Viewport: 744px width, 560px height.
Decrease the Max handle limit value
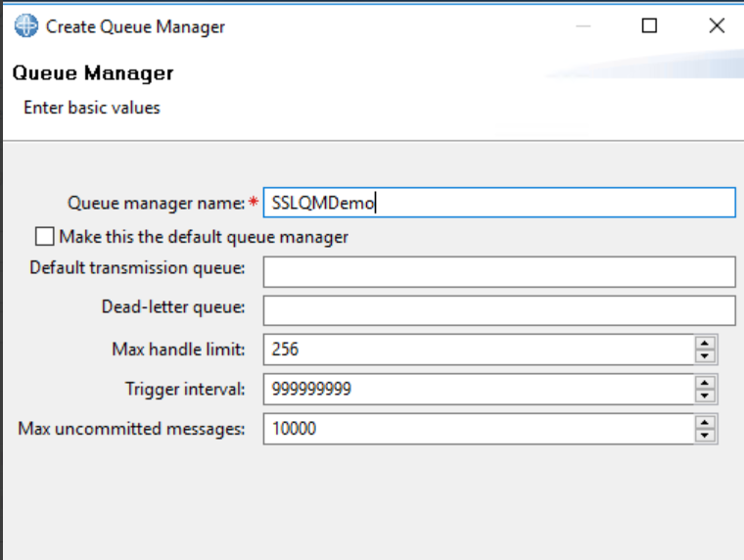705,356
